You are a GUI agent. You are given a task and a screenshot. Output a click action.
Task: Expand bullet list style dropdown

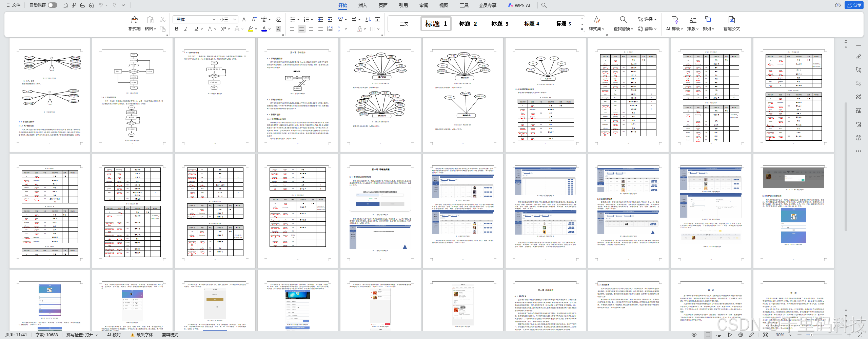click(298, 19)
